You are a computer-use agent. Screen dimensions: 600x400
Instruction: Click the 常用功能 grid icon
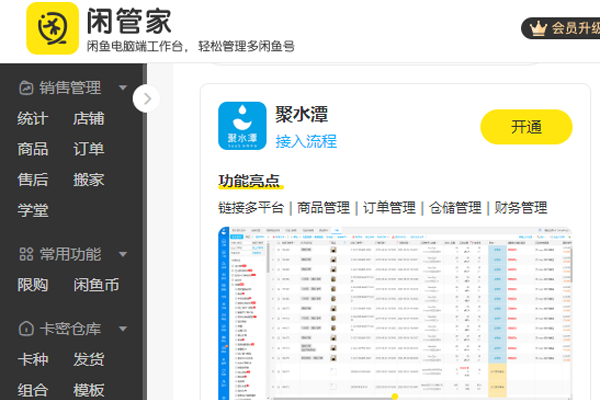click(x=26, y=254)
